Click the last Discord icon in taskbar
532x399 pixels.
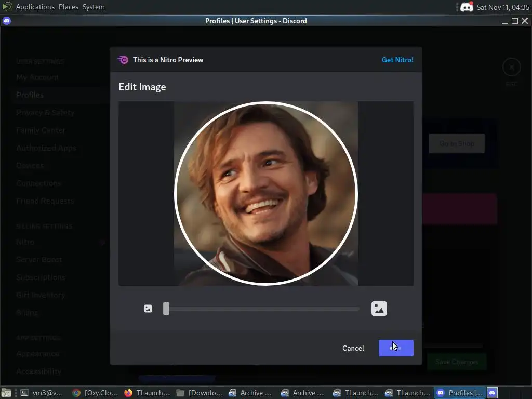pos(493,393)
